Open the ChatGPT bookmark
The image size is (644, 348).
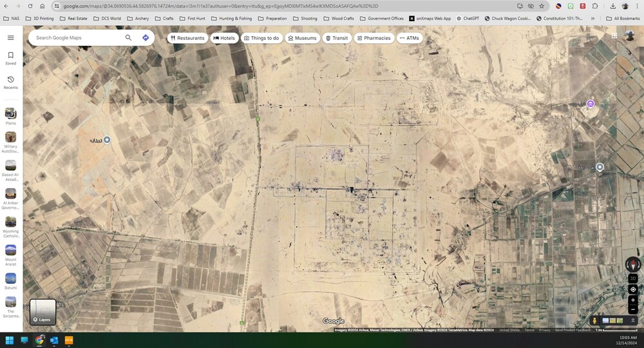tap(468, 19)
